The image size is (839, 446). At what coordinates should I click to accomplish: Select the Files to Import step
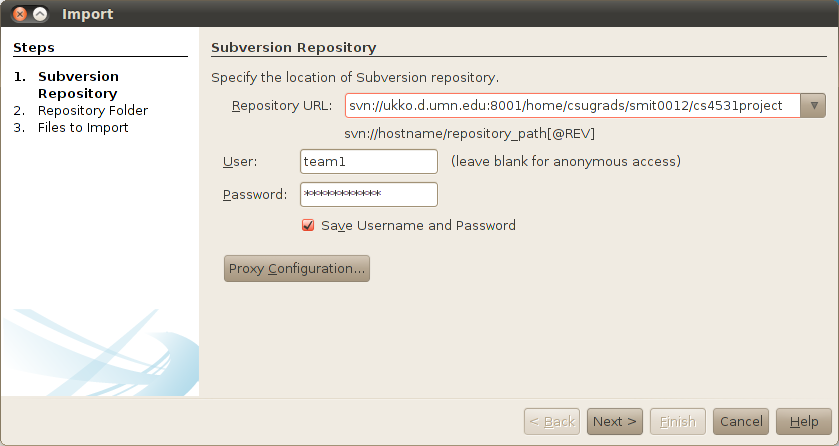click(83, 128)
